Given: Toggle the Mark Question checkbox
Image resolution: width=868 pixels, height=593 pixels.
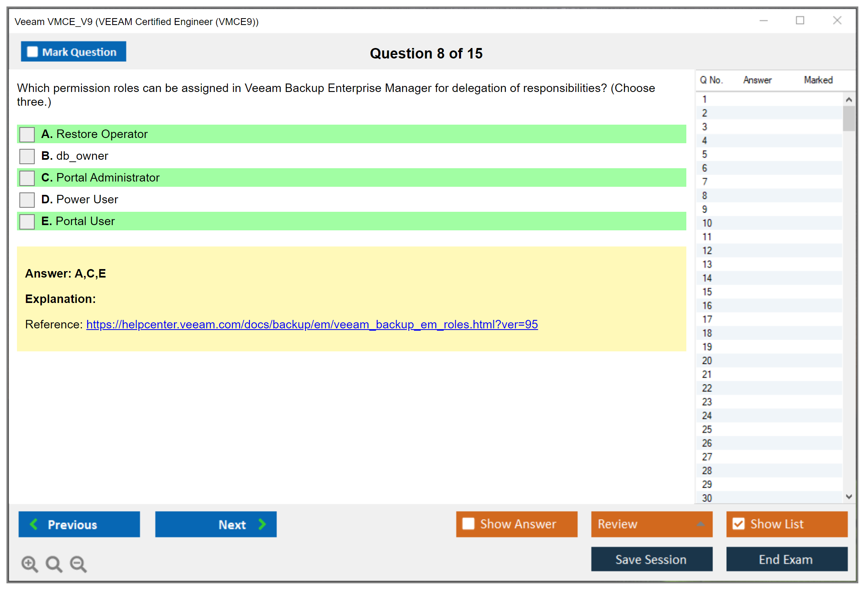Looking at the screenshot, I should click(32, 52).
